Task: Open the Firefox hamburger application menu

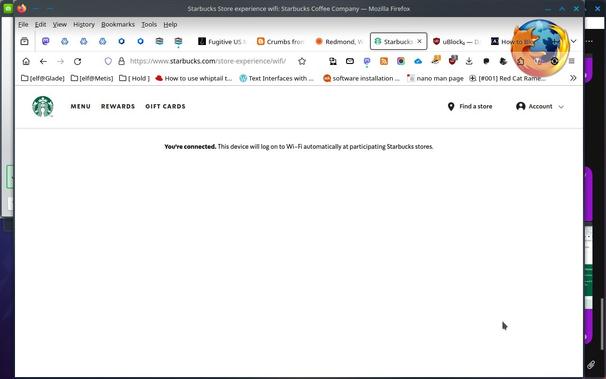Action: click(572, 61)
